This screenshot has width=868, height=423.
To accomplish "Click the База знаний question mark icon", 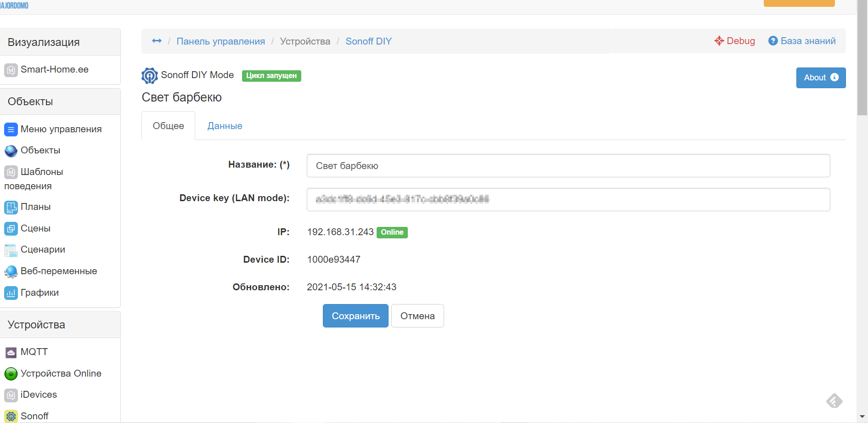I will [773, 41].
